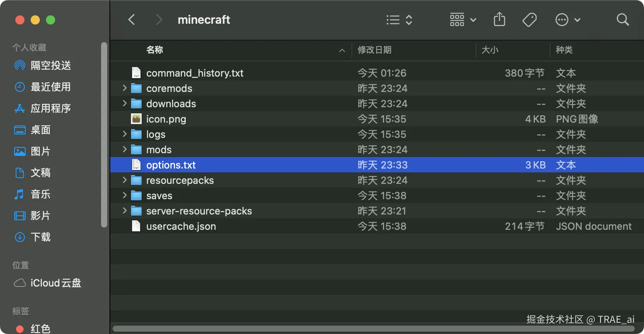The height and width of the screenshot is (334, 644).
Task: Toggle the sort direction arrow in 名称 column
Action: [342, 51]
